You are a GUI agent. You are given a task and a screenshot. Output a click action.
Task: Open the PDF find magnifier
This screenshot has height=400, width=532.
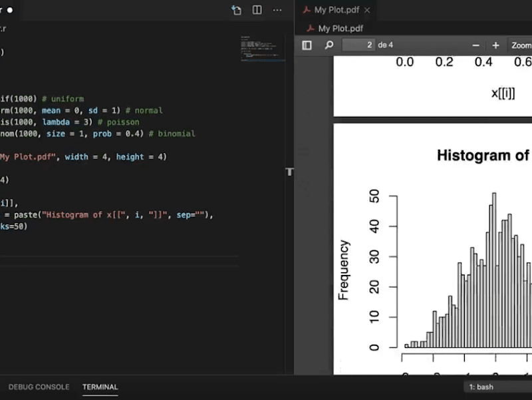pos(329,45)
